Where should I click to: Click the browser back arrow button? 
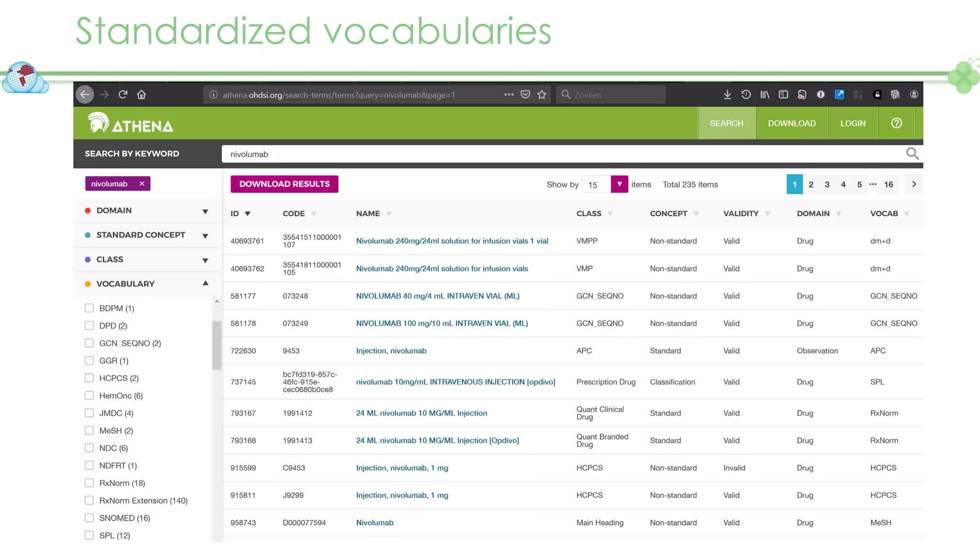(x=85, y=94)
